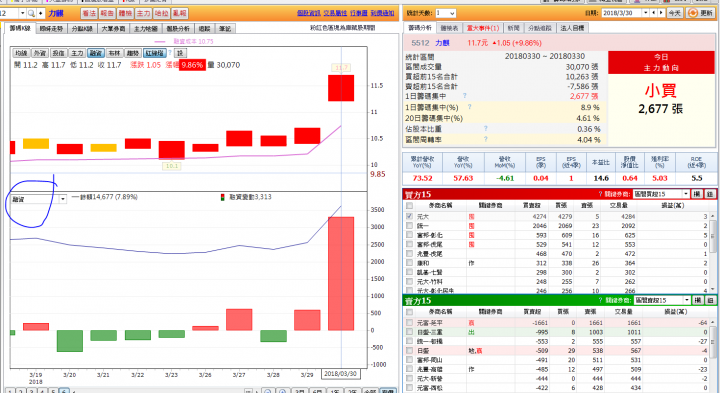Open the 交易屬性 link
Screen dimensions: 720x393
tap(335, 13)
